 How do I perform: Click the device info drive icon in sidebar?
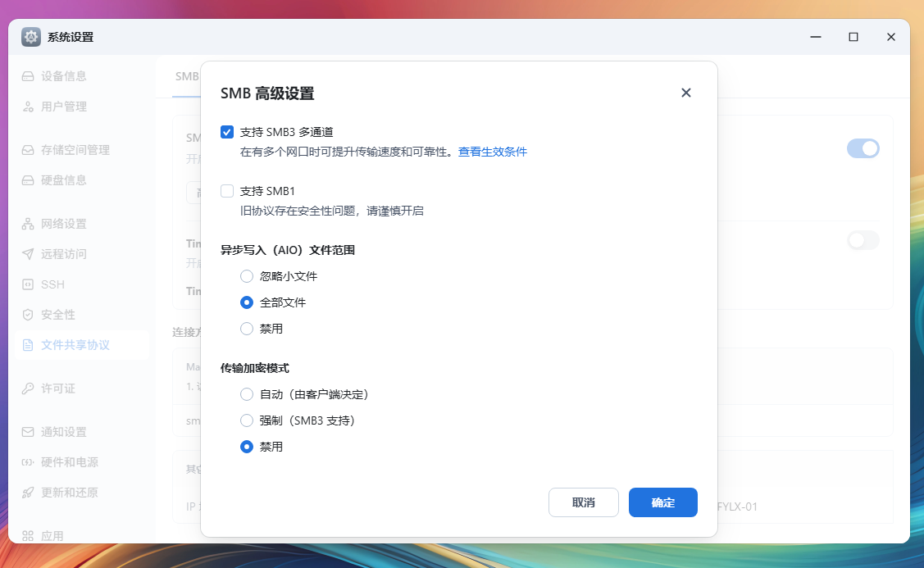pyautogui.click(x=28, y=76)
